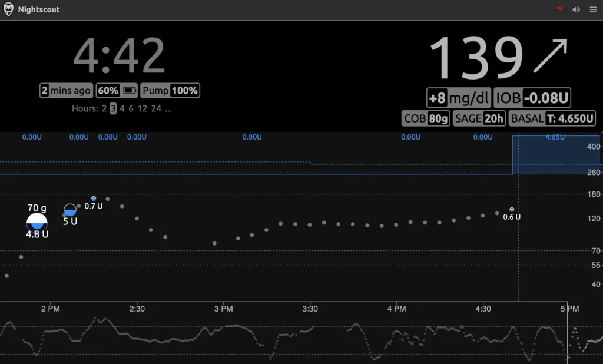
Task: Click the 4.65U temp basal block
Action: coord(555,154)
